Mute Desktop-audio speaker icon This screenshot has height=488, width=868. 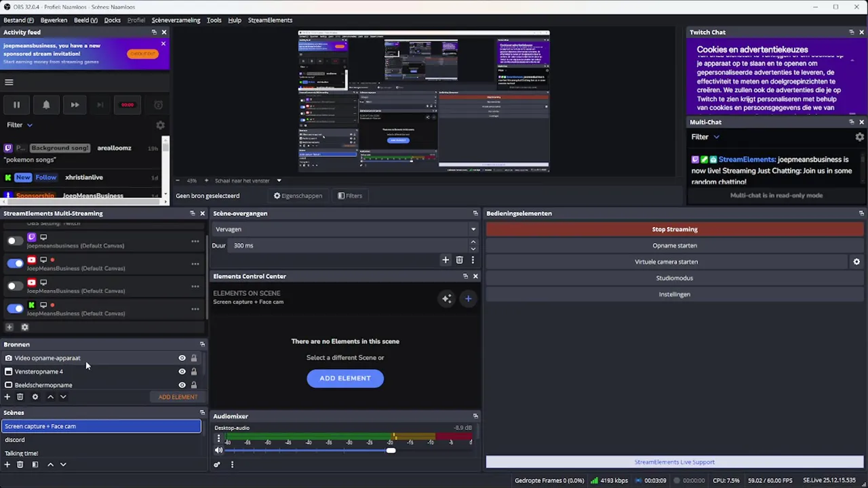[218, 450]
